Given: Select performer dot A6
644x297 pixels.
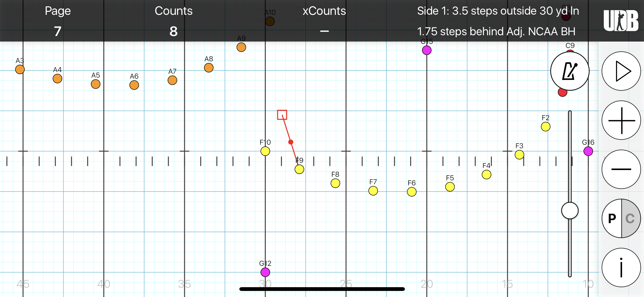Looking at the screenshot, I should tap(134, 85).
